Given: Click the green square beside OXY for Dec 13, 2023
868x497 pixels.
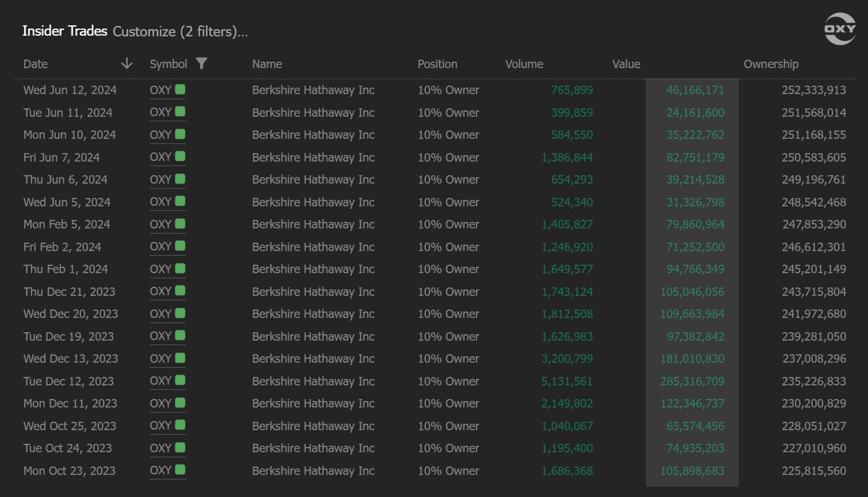Looking at the screenshot, I should [180, 358].
